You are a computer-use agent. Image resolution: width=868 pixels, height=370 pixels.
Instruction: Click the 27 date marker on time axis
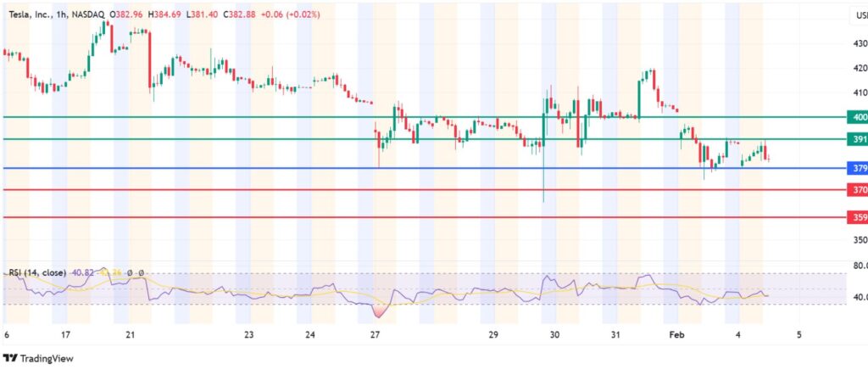(376, 335)
